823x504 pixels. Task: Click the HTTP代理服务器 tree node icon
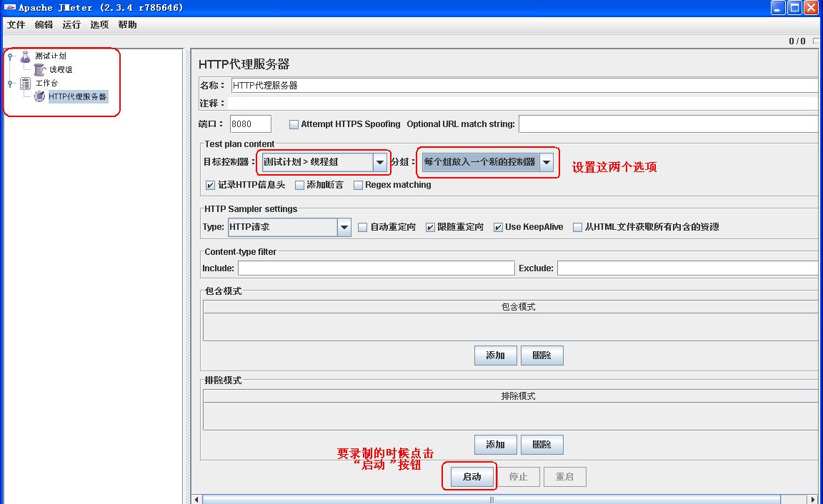coord(39,96)
